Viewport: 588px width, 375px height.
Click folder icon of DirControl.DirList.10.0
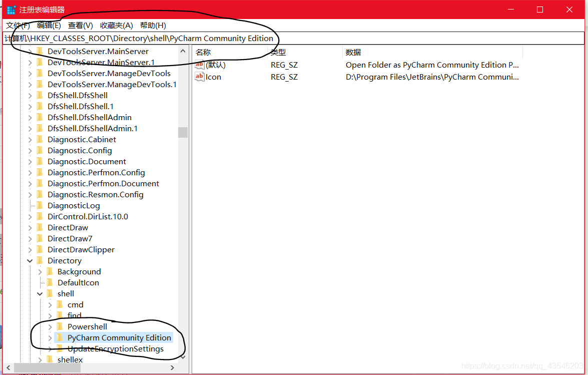pos(40,217)
